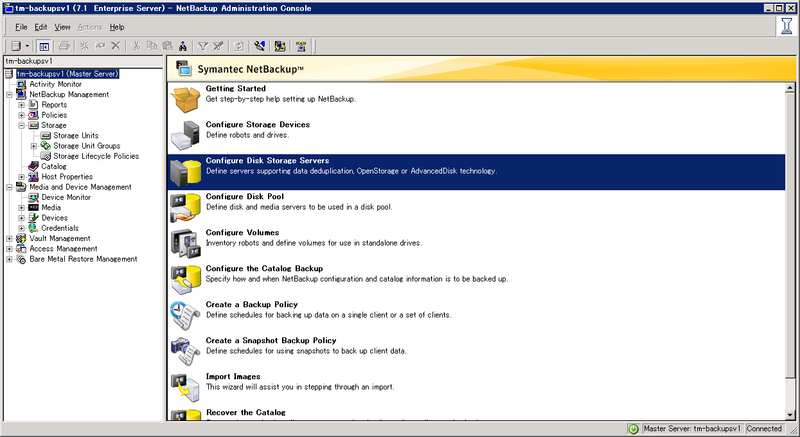Collapse the Storage tree node

(21, 125)
